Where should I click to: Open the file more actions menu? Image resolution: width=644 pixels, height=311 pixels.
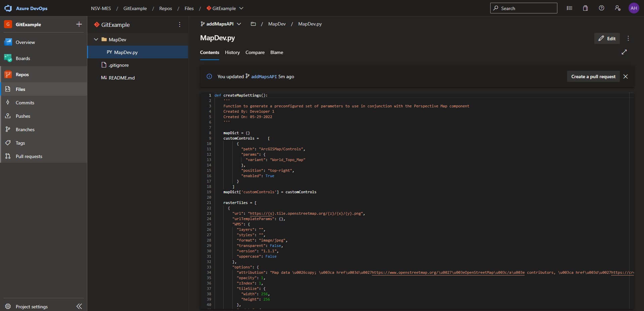click(x=628, y=38)
